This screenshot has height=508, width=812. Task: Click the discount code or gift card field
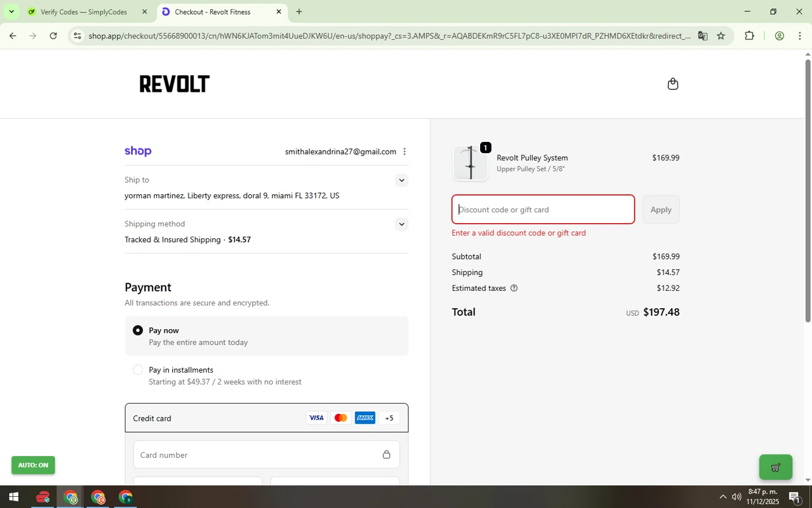[543, 209]
